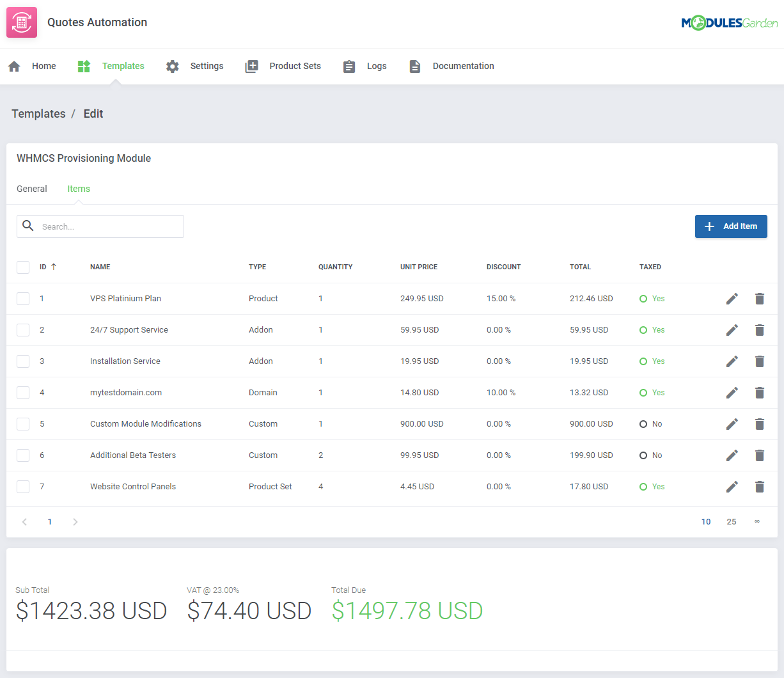The image size is (784, 678).
Task: Open the Templates breadcrumb link
Action: click(x=38, y=113)
